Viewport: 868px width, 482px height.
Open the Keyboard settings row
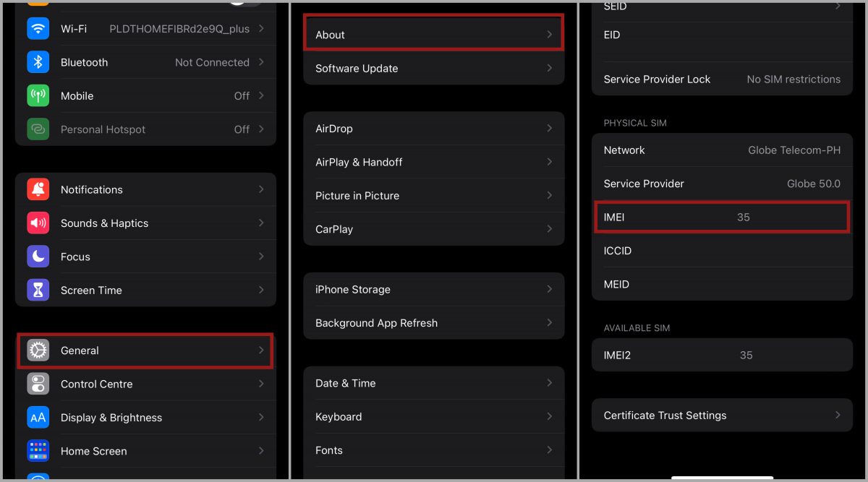433,417
